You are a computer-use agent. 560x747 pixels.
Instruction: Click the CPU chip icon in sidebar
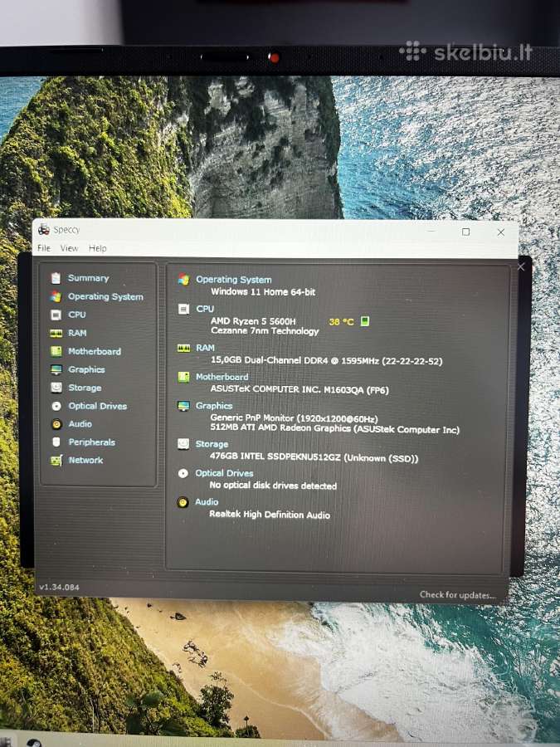pos(56,315)
